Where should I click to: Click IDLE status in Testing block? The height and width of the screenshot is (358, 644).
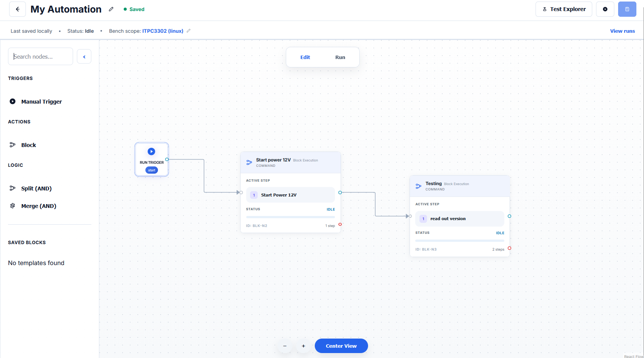click(500, 233)
